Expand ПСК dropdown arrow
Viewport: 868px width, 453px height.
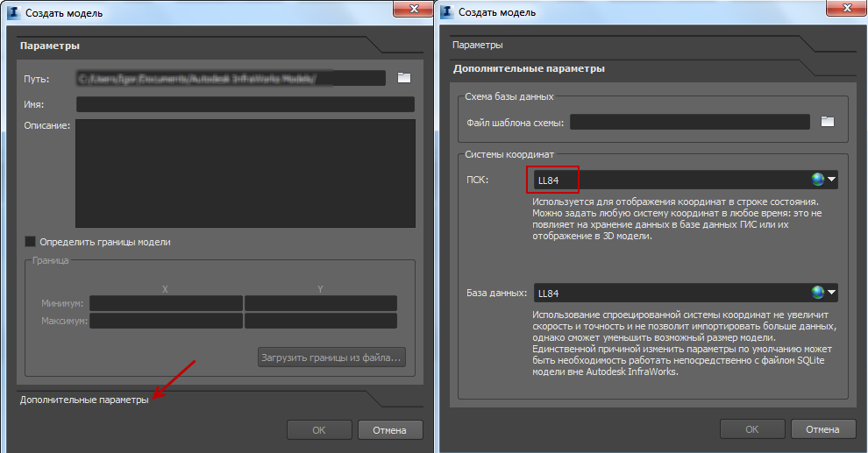[x=831, y=180]
